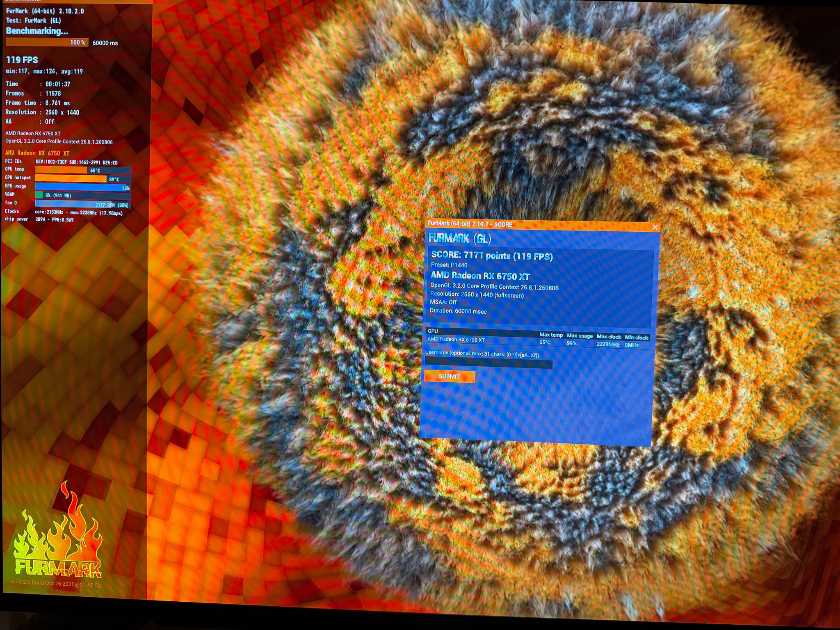Click the 'Benchmarking...' status text
Image resolution: width=840 pixels, height=630 pixels.
tap(37, 31)
